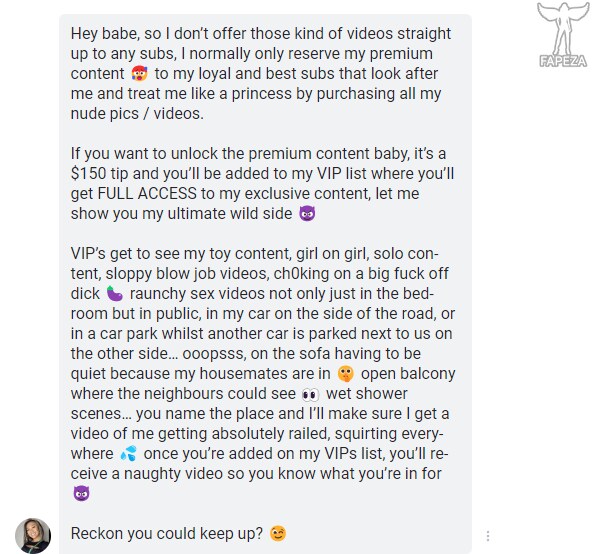The width and height of the screenshot is (592, 554).
Task: Click the purple devil emoji on its own line
Action: tap(81, 494)
